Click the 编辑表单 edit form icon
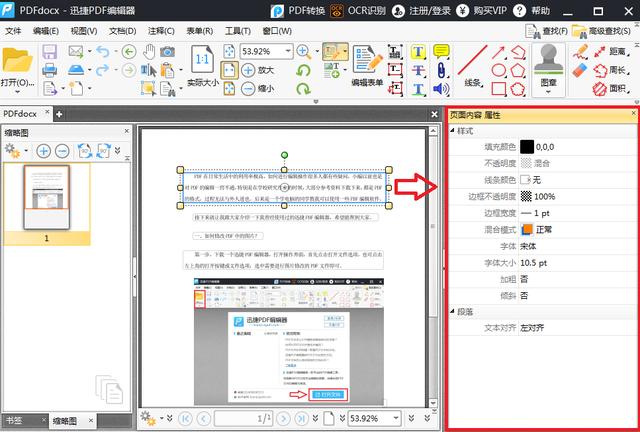Image resolution: width=640 pixels, height=432 pixels. coord(367,65)
